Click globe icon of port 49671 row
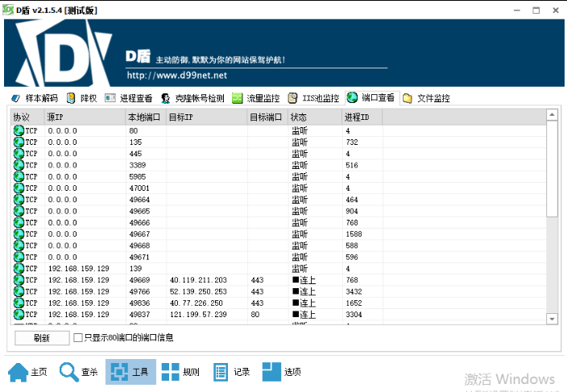 pos(19,257)
